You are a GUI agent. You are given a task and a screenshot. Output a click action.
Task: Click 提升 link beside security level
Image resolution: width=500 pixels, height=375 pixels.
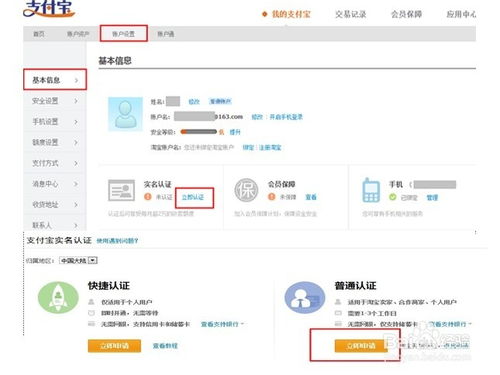(x=235, y=132)
